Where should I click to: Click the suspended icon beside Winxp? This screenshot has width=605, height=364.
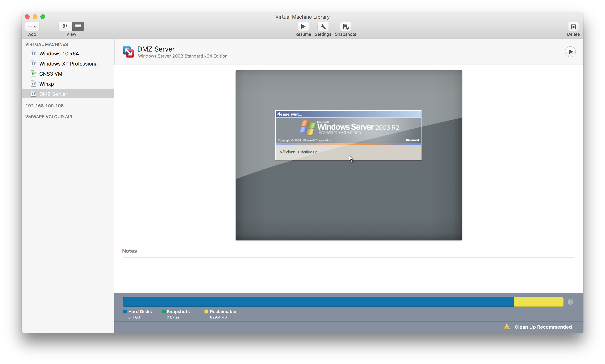coord(34,84)
